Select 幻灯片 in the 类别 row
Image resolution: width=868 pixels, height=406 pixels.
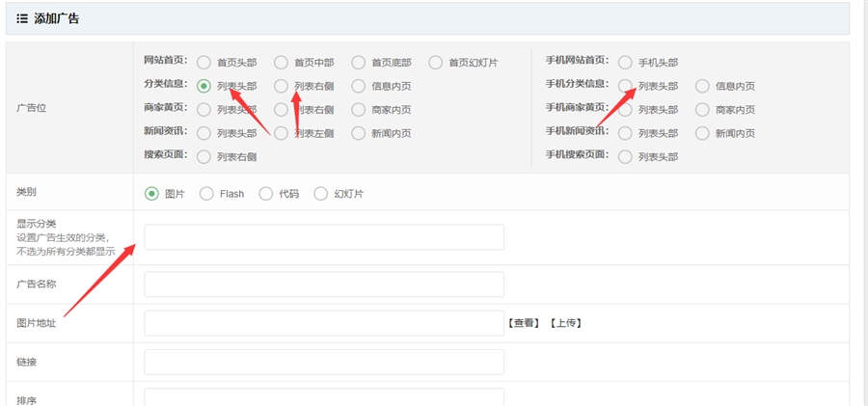321,194
